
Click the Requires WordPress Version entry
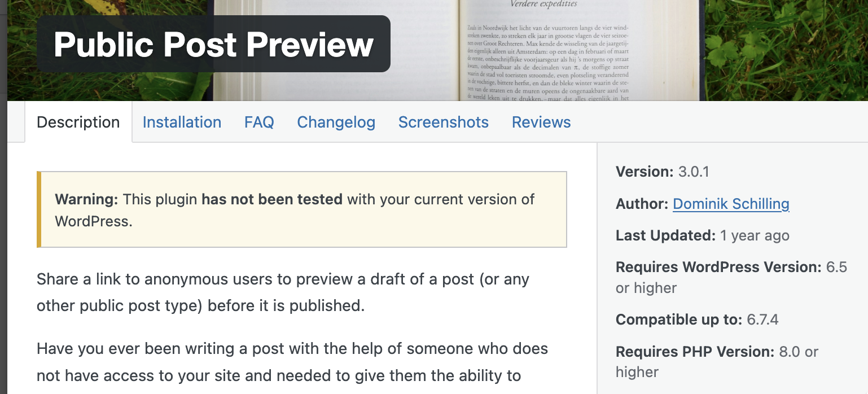point(731,267)
